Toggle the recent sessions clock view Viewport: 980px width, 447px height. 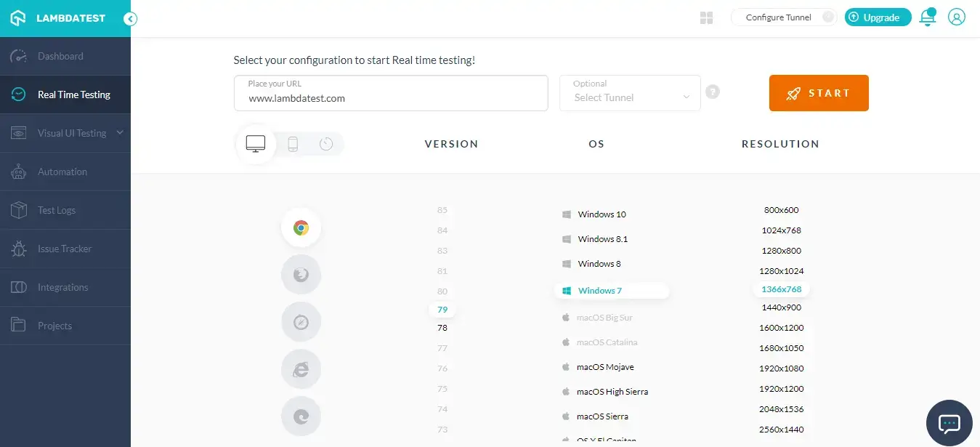pyautogui.click(x=325, y=143)
